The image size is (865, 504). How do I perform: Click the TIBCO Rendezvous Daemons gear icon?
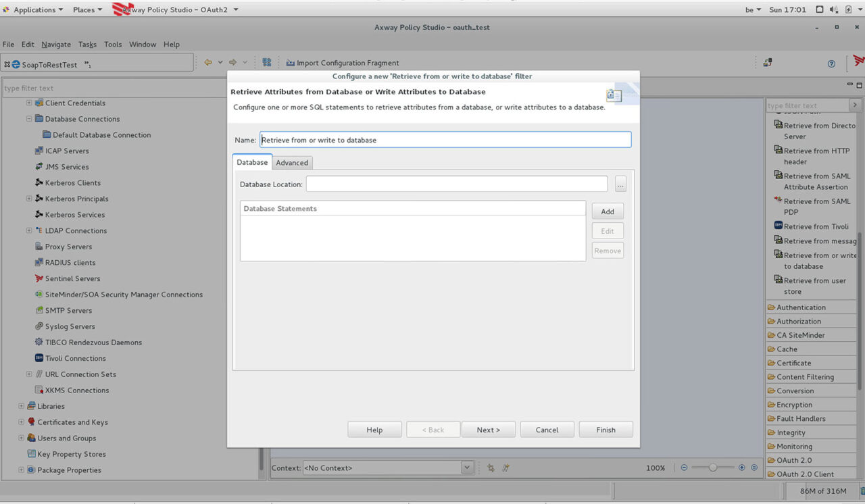coord(39,343)
